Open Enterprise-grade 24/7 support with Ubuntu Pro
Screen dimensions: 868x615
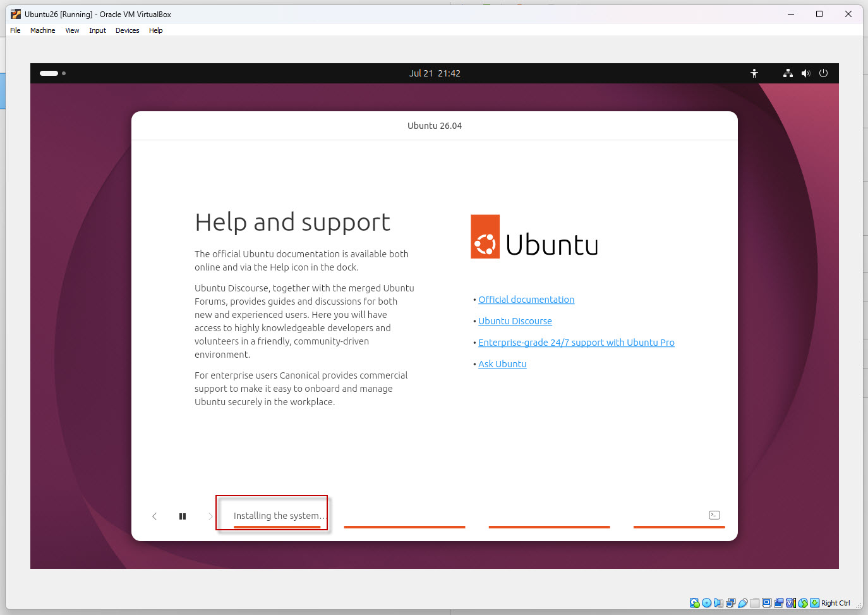tap(576, 343)
